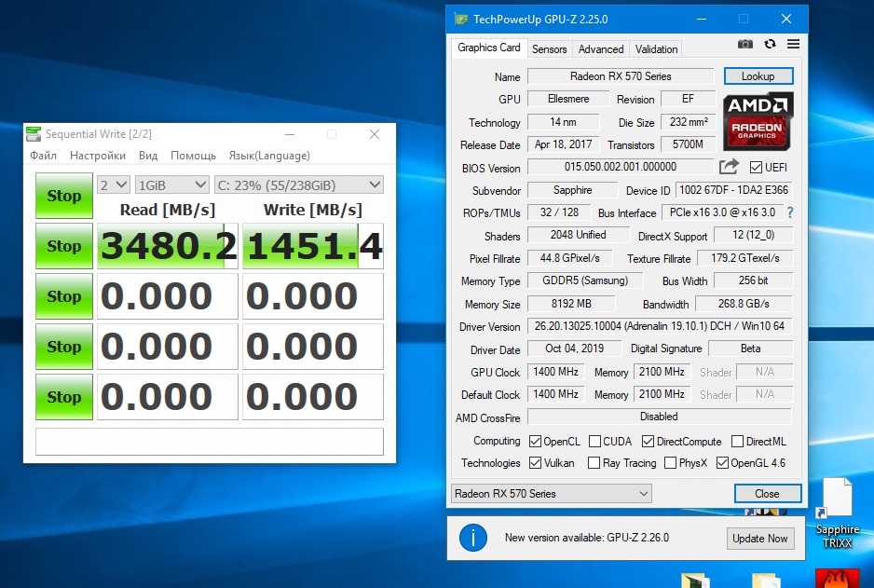Switch to the Validation tab
The height and width of the screenshot is (588, 874).
[656, 49]
